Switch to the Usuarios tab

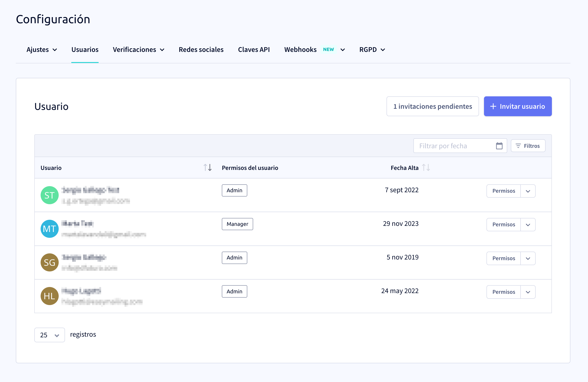click(85, 50)
